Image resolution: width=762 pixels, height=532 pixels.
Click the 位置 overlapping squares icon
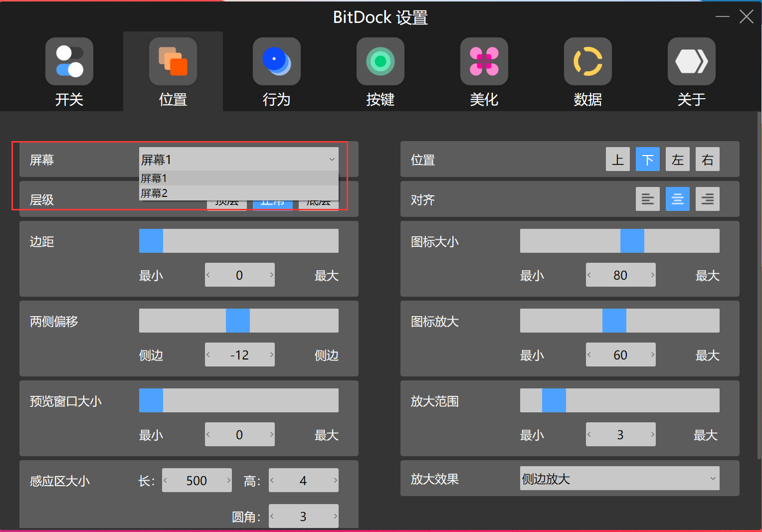click(173, 61)
